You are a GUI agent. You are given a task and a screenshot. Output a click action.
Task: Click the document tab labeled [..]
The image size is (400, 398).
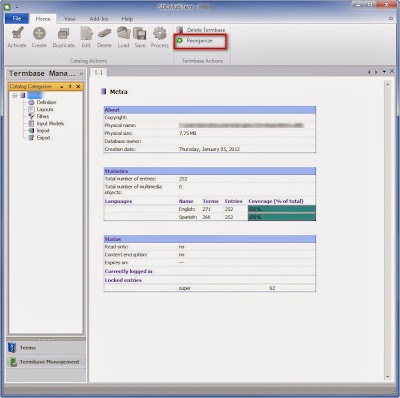(98, 72)
